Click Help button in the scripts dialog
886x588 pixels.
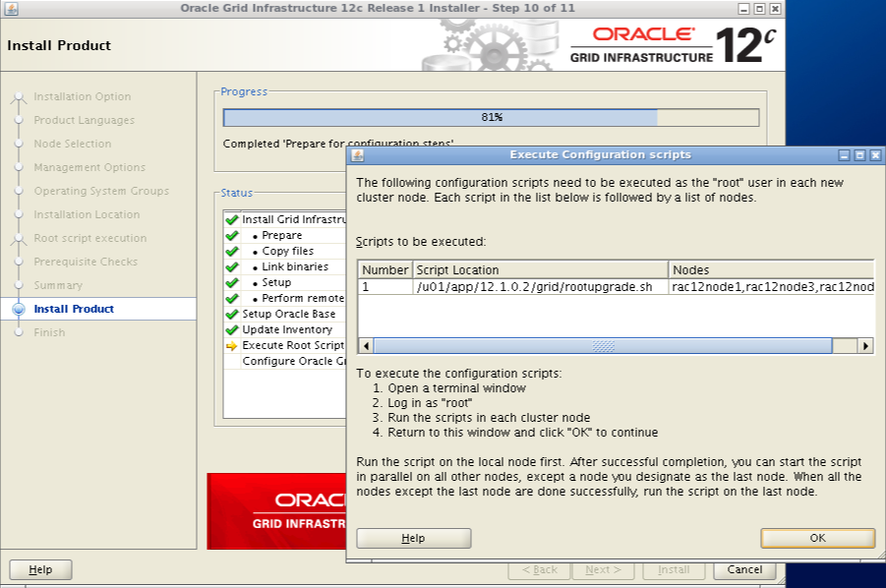413,538
